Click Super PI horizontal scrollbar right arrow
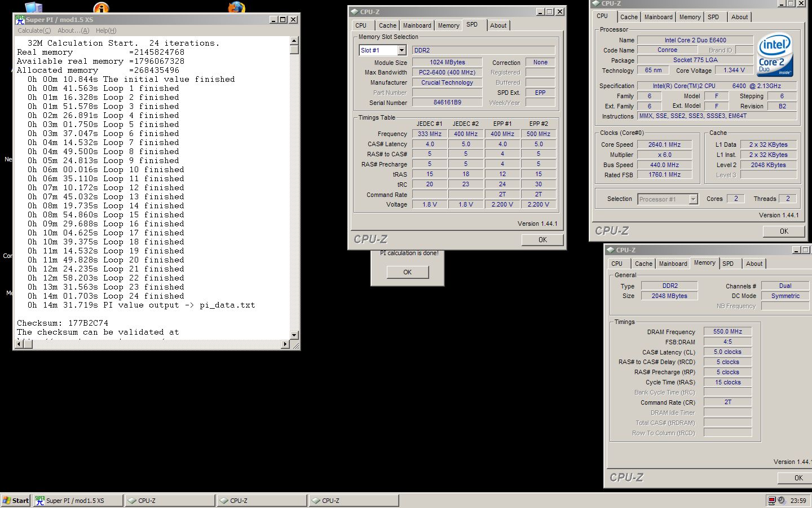This screenshot has width=812, height=508. 285,344
